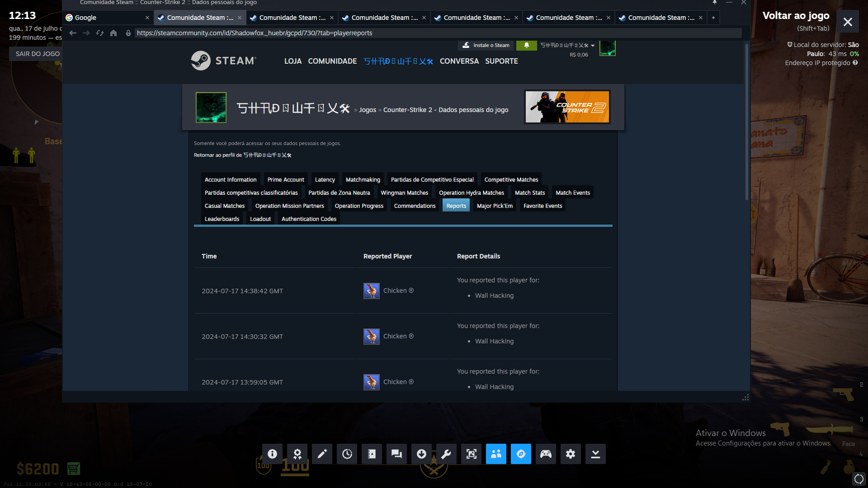Open the Match Stats tab
Image resolution: width=868 pixels, height=488 pixels.
(x=529, y=192)
